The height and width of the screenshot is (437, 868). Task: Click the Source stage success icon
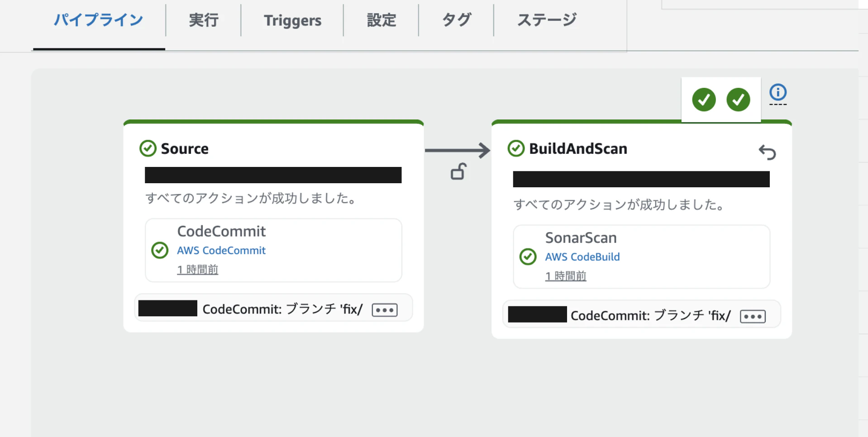pyautogui.click(x=148, y=148)
